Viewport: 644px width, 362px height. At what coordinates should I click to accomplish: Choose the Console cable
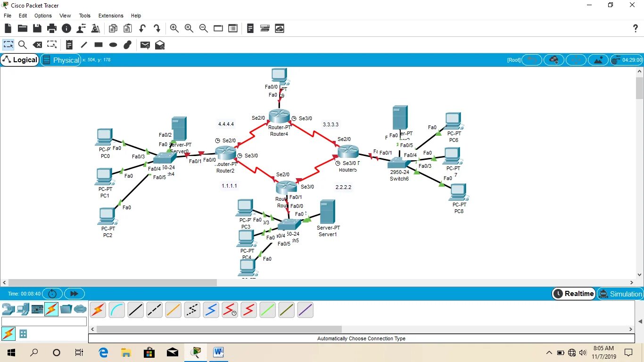click(x=116, y=310)
